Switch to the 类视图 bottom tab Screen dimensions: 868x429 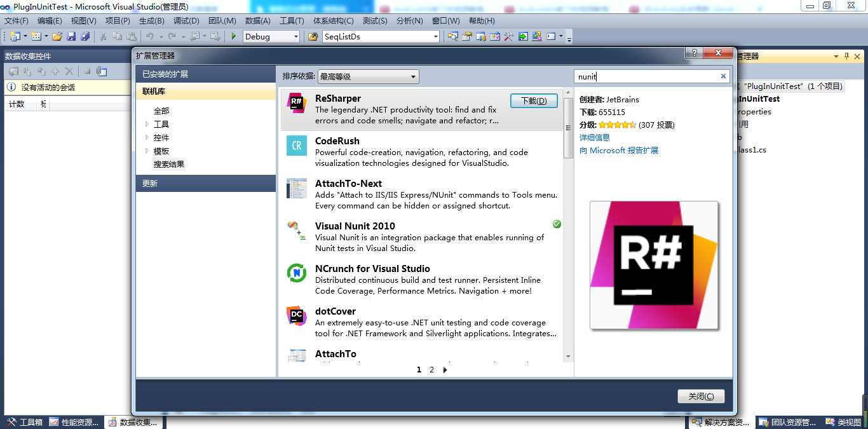point(843,422)
